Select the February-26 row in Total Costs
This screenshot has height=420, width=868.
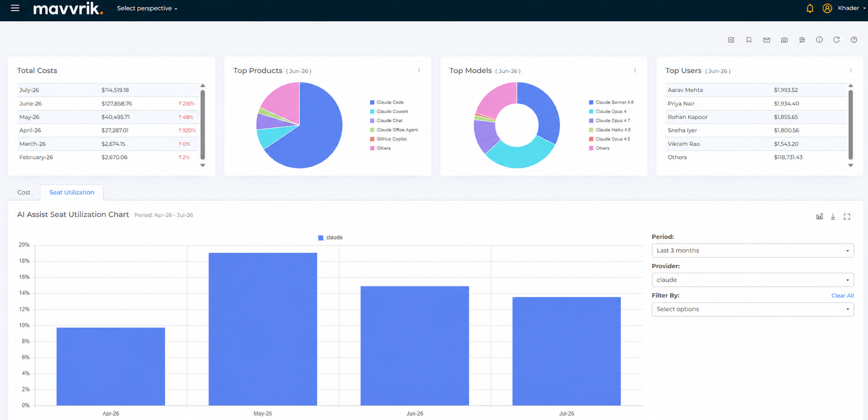point(108,157)
